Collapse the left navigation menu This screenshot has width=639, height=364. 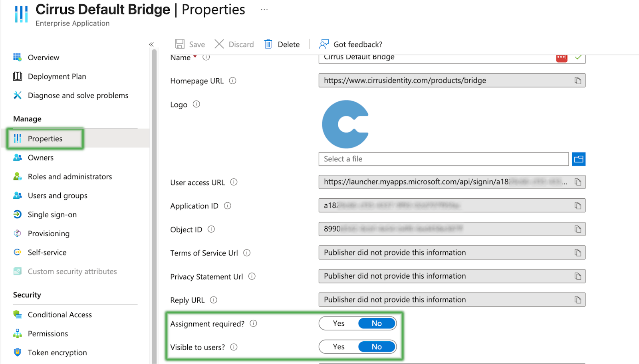pos(151,44)
